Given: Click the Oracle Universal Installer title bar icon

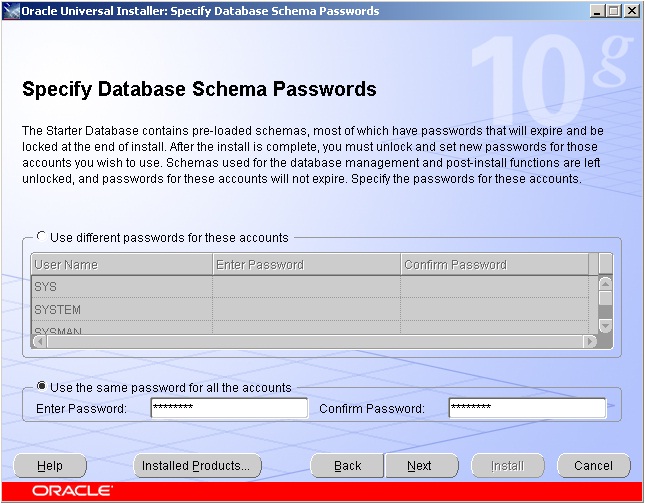Looking at the screenshot, I should coord(11,11).
